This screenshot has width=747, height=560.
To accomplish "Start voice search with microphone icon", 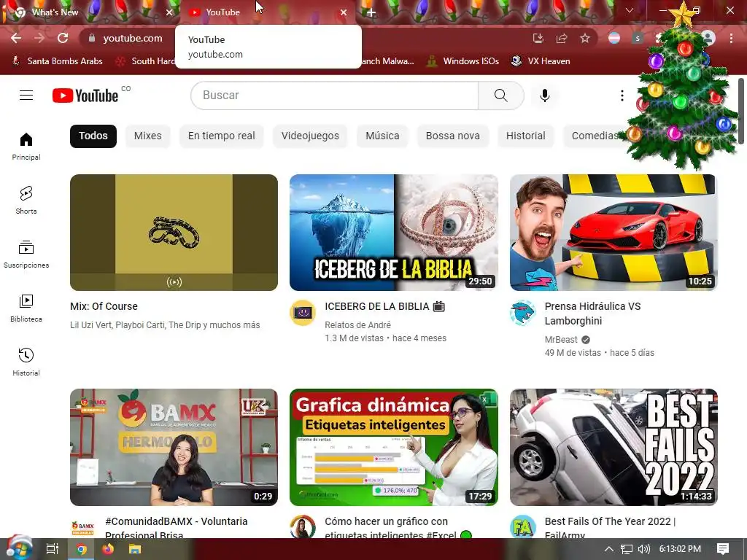I will click(544, 96).
